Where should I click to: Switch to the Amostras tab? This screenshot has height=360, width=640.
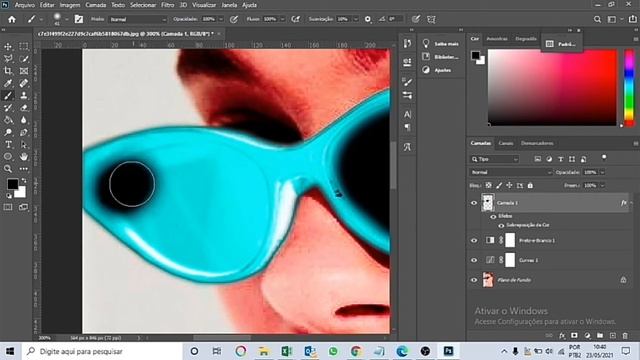[497, 39]
